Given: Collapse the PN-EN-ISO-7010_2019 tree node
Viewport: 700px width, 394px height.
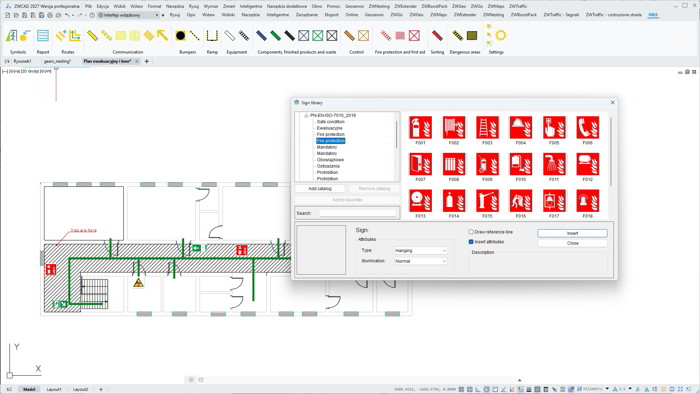Looking at the screenshot, I should tap(306, 116).
